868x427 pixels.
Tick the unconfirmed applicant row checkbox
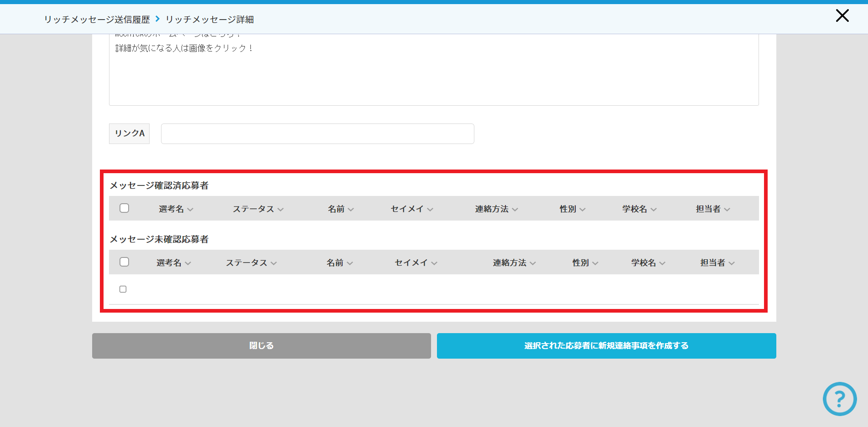pos(123,289)
